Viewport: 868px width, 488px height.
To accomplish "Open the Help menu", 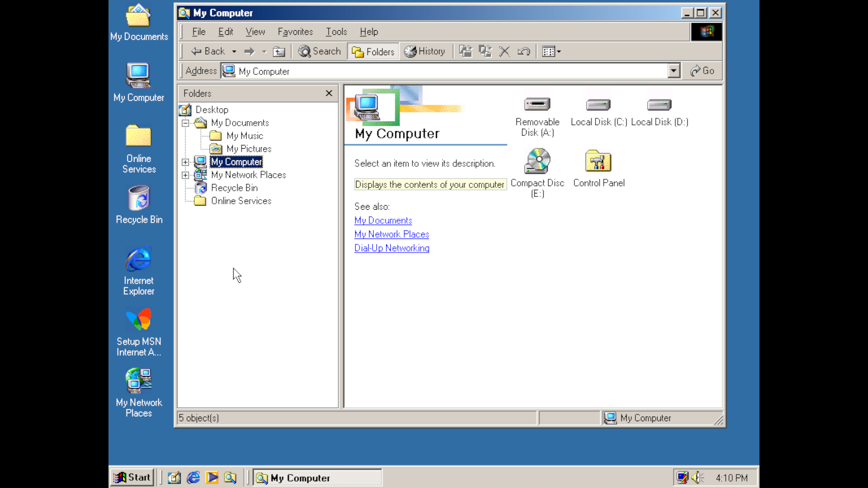I will (x=369, y=32).
